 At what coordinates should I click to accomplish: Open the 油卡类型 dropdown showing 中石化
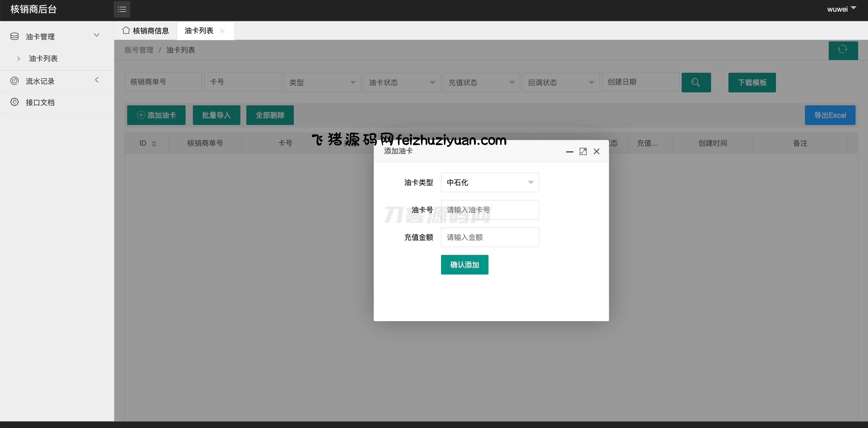[490, 182]
